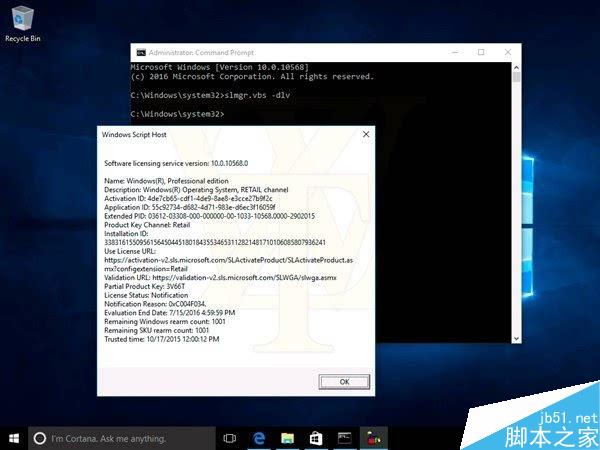Click the Software licensing service version line

tap(176, 163)
